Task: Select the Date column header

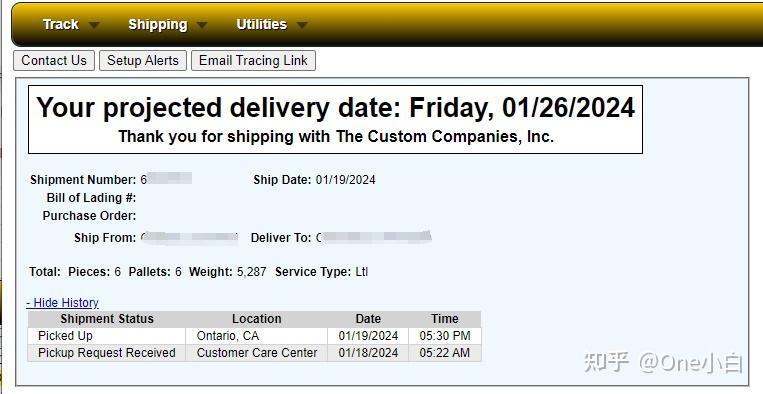Action: point(368,319)
